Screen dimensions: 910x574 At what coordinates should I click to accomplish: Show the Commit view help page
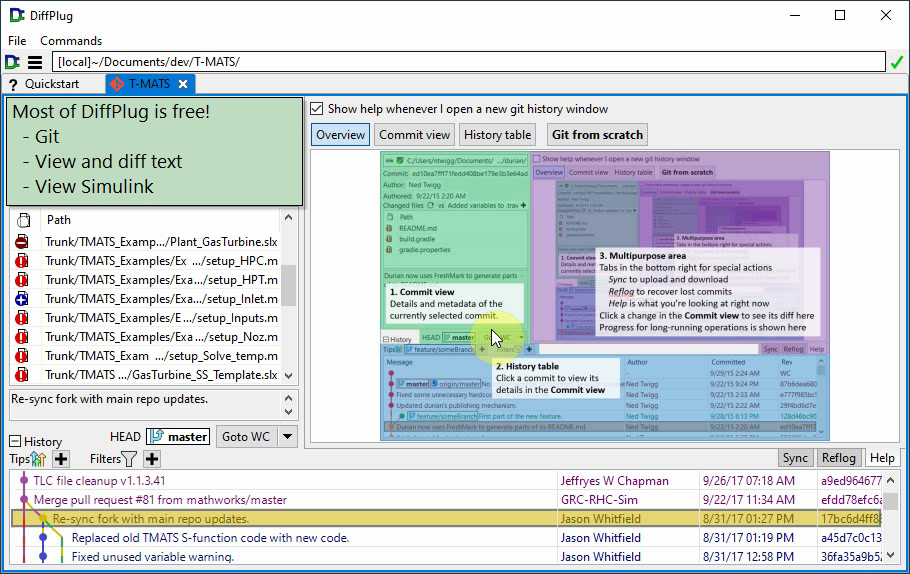click(x=414, y=135)
